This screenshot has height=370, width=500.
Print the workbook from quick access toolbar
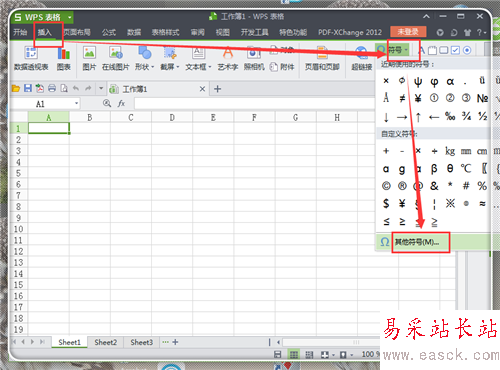(52, 88)
